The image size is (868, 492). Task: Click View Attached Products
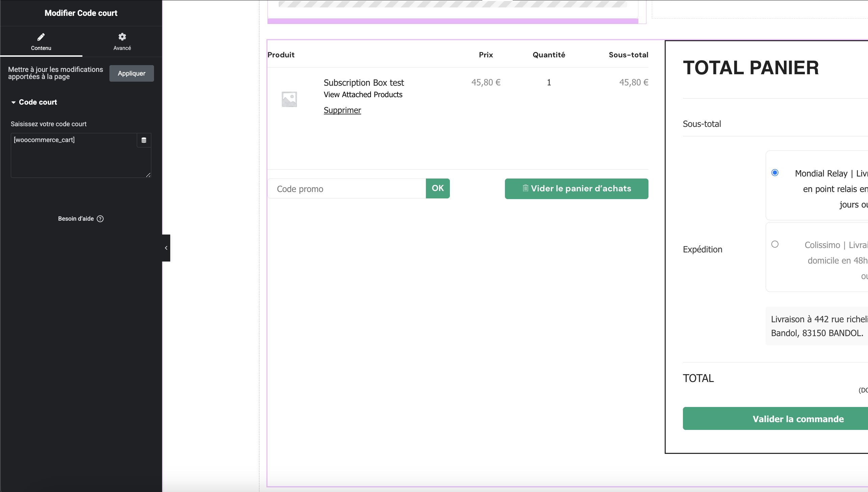(363, 94)
